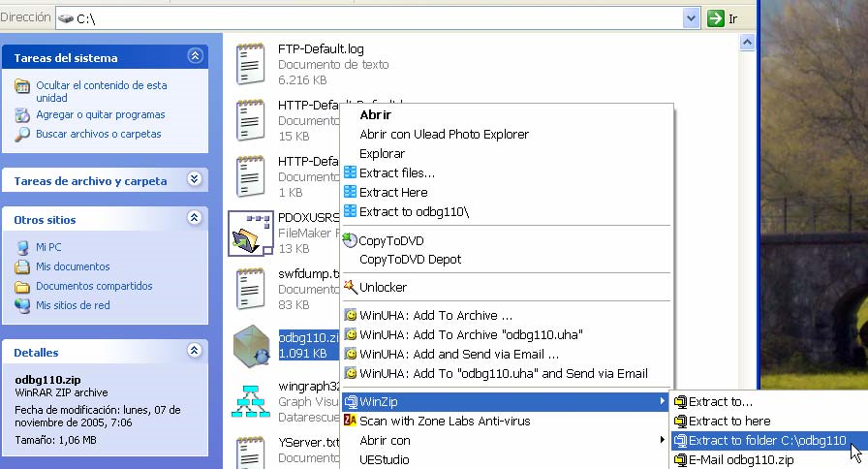The height and width of the screenshot is (469, 868).
Task: Click the WinRAR icon beside Extract files...
Action: tap(350, 172)
